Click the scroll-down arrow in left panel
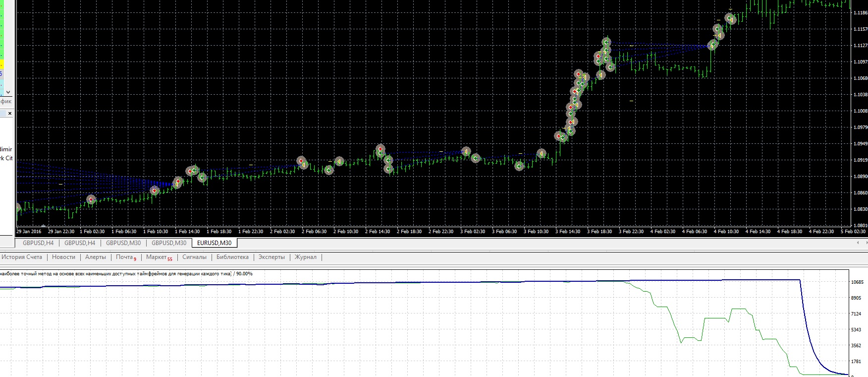Viewport: 868px width, 377px height. tap(7, 92)
